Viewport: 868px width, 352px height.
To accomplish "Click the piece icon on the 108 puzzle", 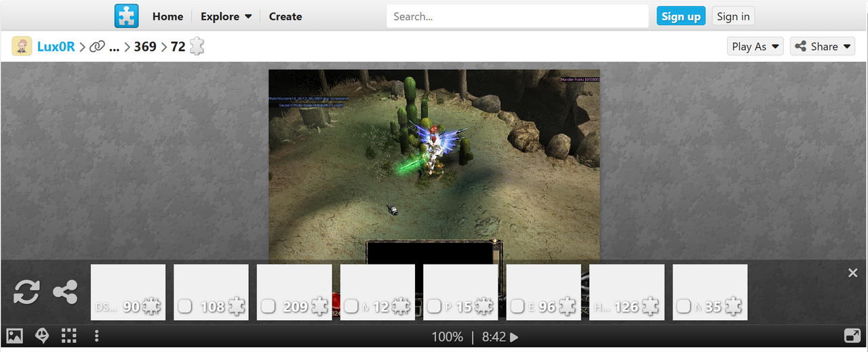I will [235, 307].
